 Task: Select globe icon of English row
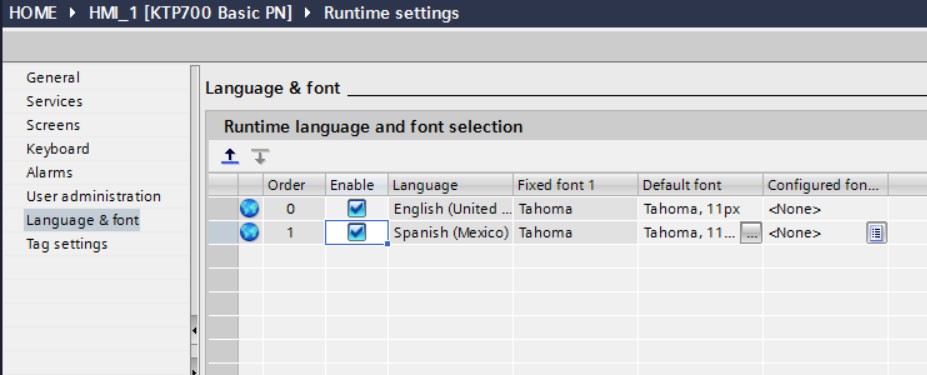pos(249,209)
